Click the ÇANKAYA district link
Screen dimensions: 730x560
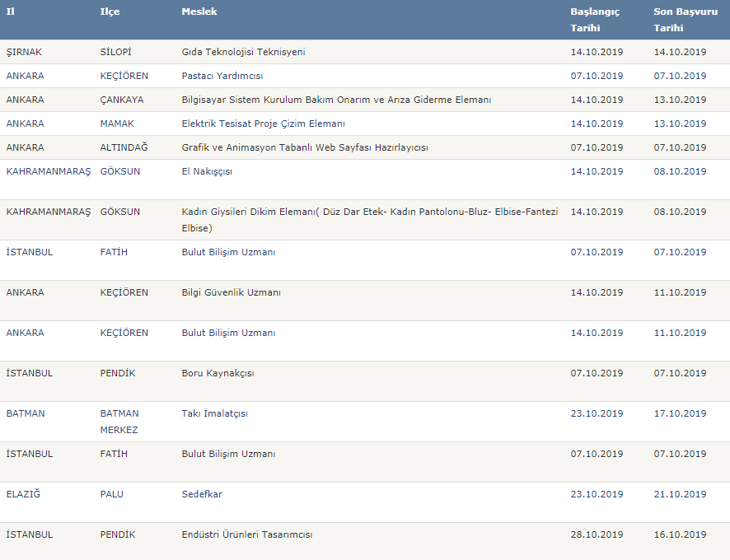pyautogui.click(x=121, y=100)
